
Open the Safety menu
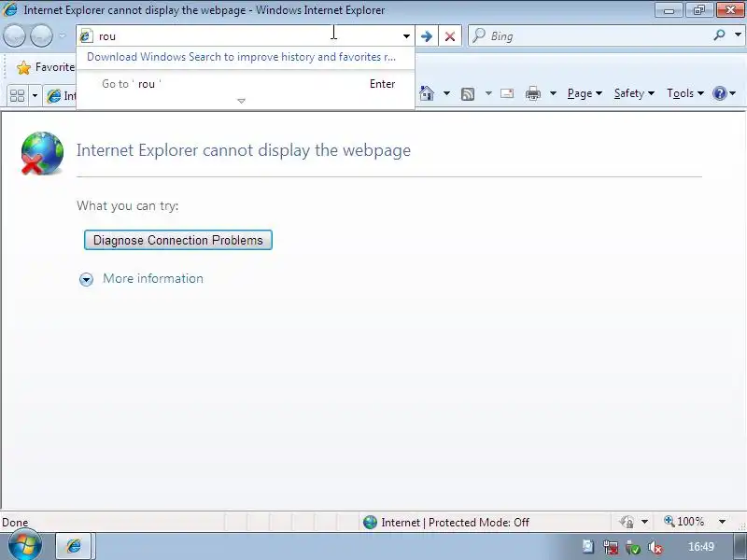(x=634, y=93)
